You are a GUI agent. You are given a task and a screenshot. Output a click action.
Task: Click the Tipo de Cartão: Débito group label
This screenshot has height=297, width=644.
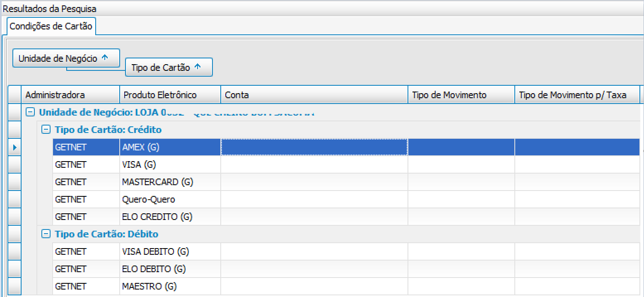click(x=106, y=234)
